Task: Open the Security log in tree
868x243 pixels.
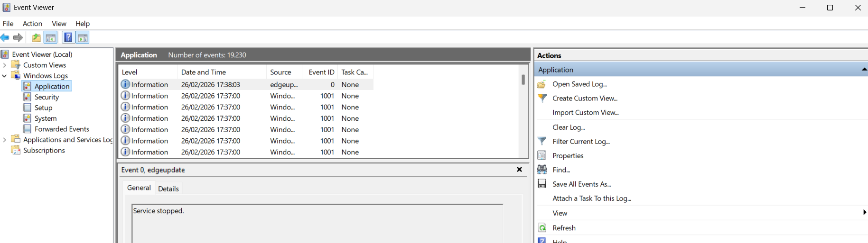Action: point(47,97)
